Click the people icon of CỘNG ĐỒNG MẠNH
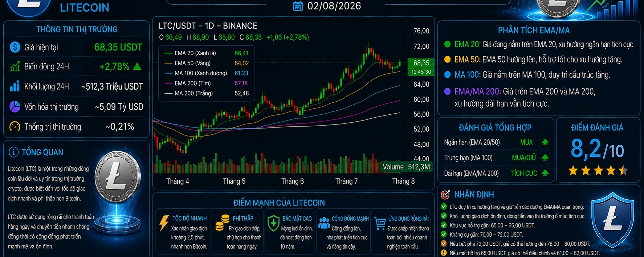644x257 pixels. pos(324,222)
